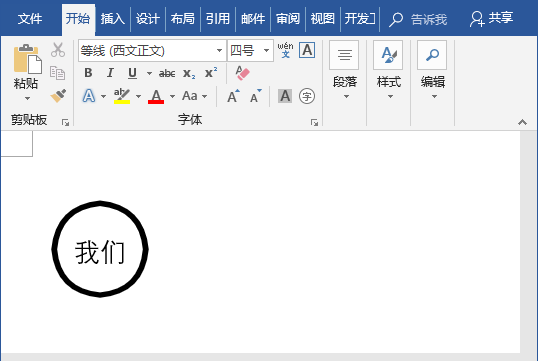The image size is (538, 361).
Task: Toggle superscript formatting
Action: (x=211, y=72)
